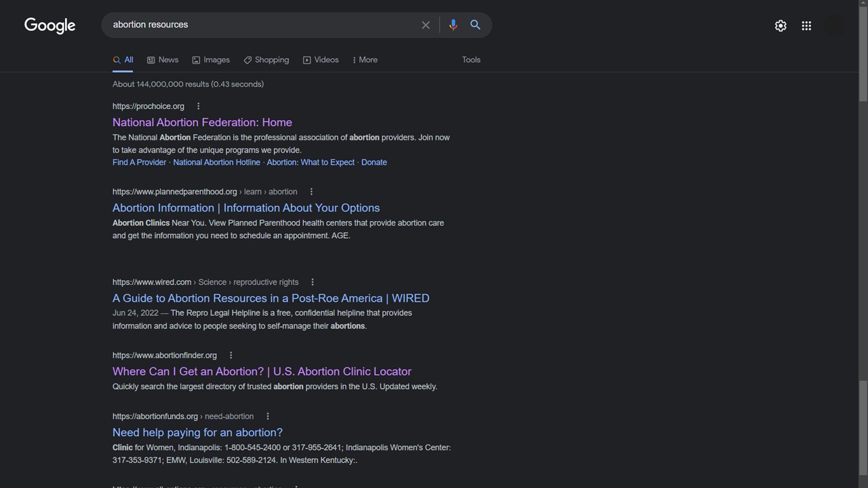Start a voice search with the microphone icon
The width and height of the screenshot is (868, 488).
453,24
